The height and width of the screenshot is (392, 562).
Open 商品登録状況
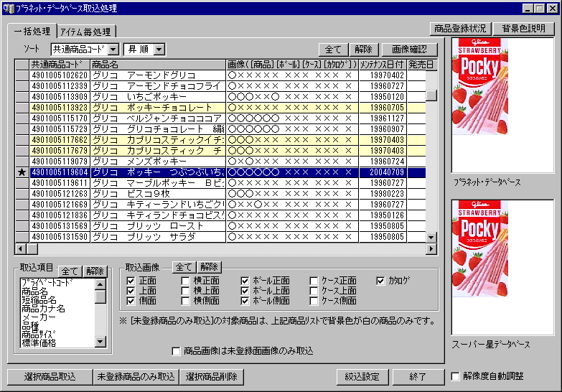pos(460,28)
